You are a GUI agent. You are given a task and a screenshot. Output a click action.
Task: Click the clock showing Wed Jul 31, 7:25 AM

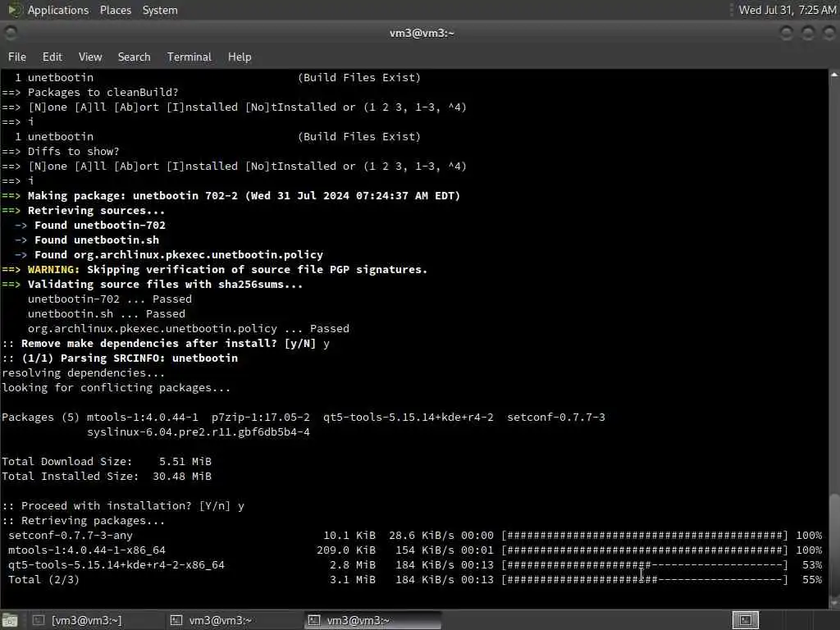point(787,10)
